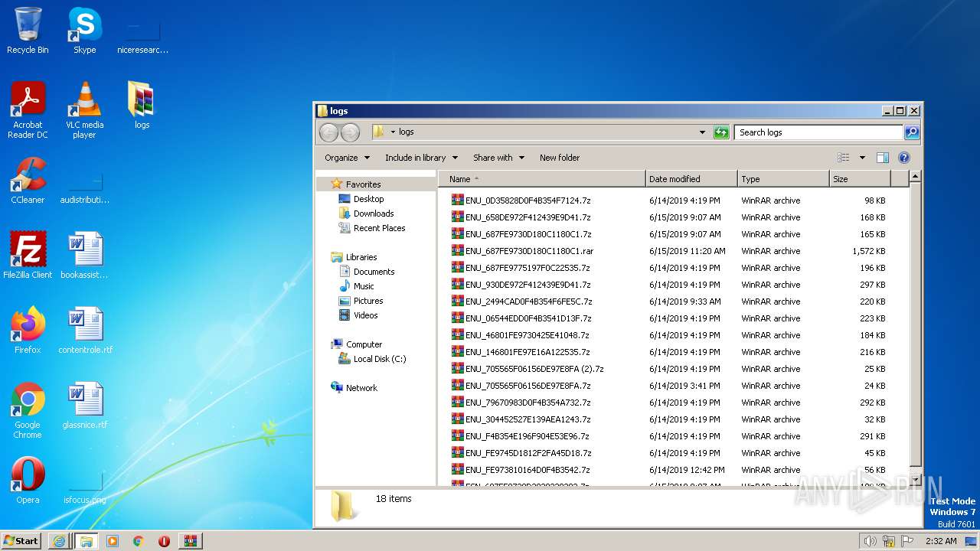The width and height of the screenshot is (980, 551).
Task: Open FileZilla Client desktop shortcut
Action: point(28,256)
